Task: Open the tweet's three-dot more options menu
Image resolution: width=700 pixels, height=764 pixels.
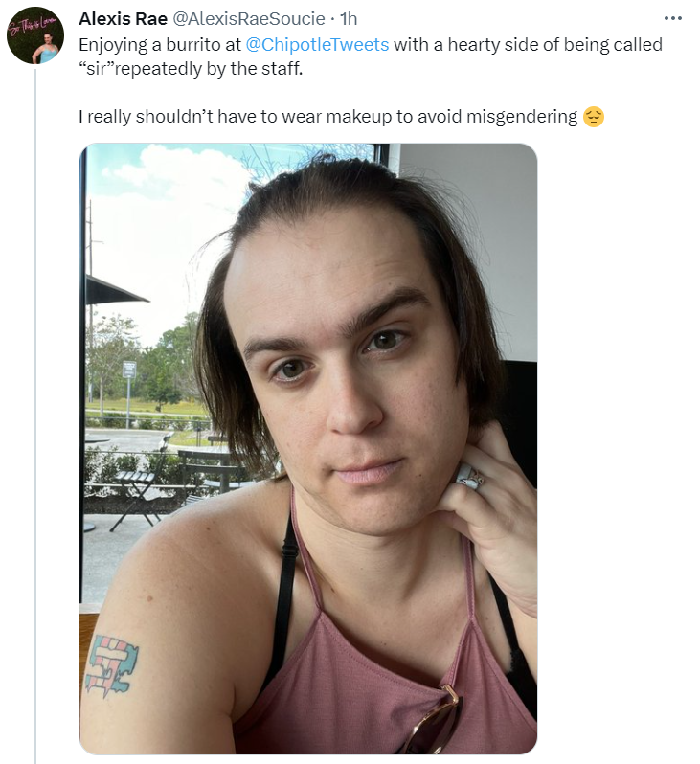Action: [x=672, y=18]
